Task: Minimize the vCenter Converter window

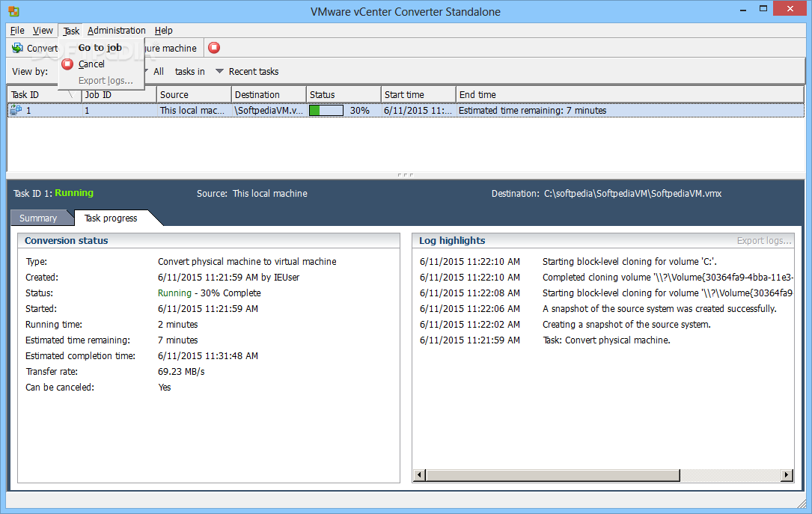Action: pos(742,9)
